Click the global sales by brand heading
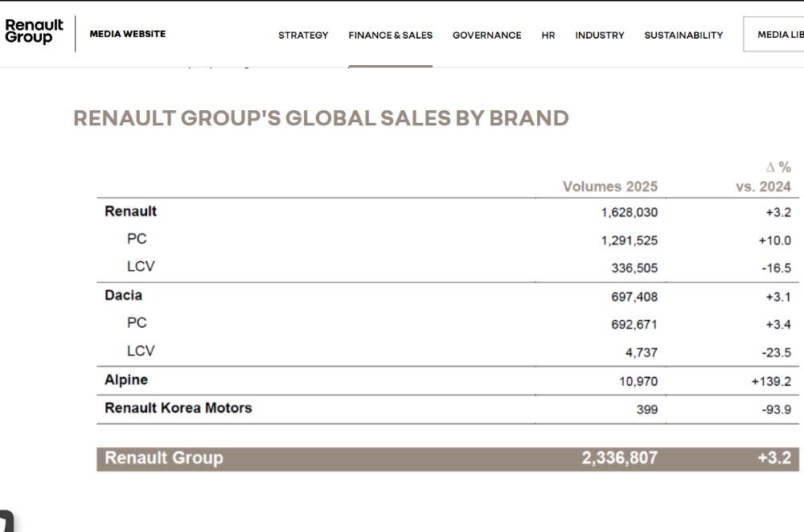This screenshot has width=804, height=532. pos(321,118)
